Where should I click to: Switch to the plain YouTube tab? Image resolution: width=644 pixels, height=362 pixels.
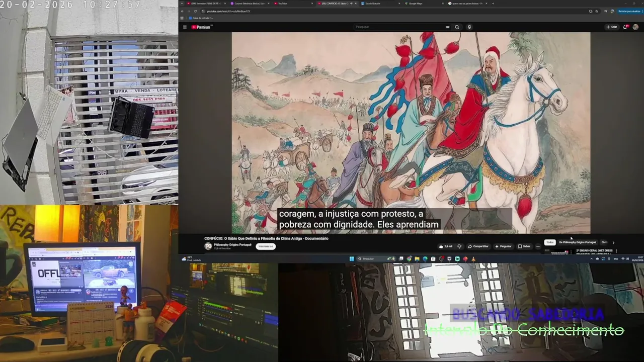pyautogui.click(x=293, y=4)
